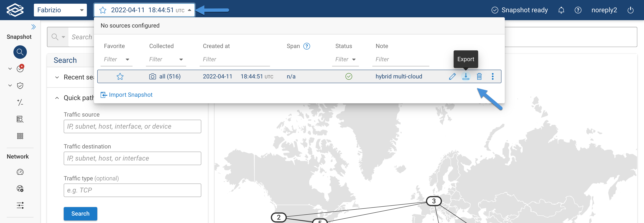Click the Span help question icon
644x223 pixels.
[x=307, y=46]
